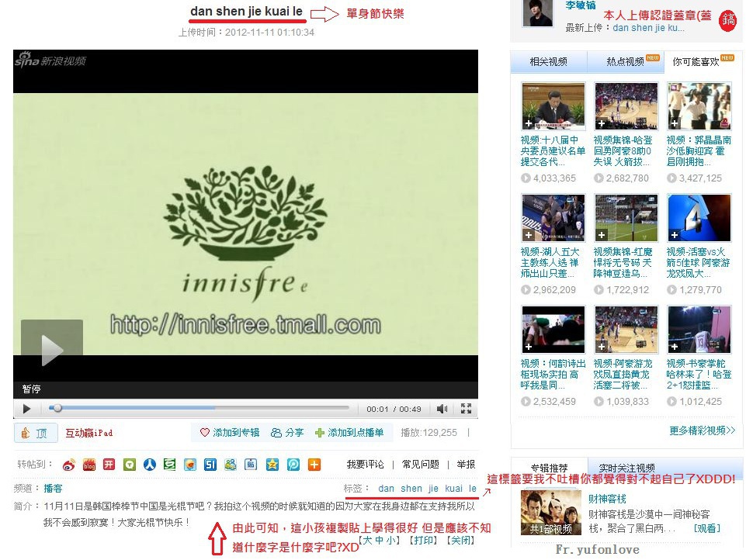The height and width of the screenshot is (560, 746).
Task: Open 视频-湖人五大主教练人选 link
Action: point(550,263)
